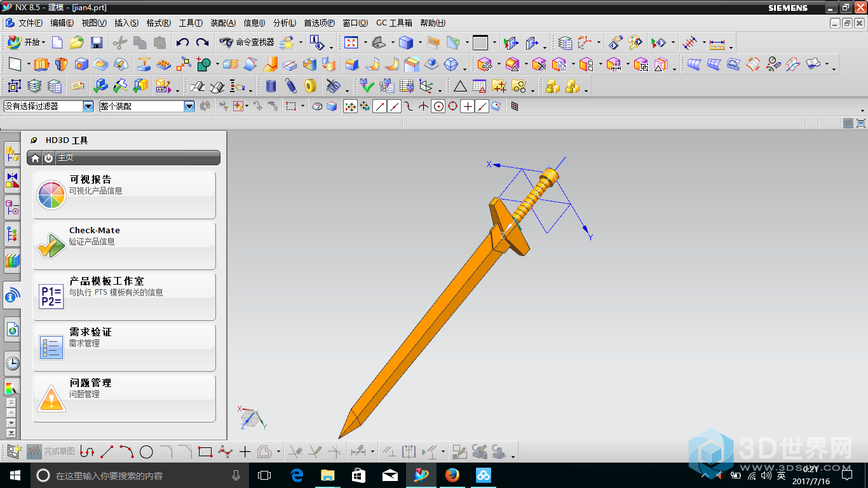Click Windows search box on taskbar
Image resolution: width=868 pixels, height=488 pixels.
pos(140,475)
